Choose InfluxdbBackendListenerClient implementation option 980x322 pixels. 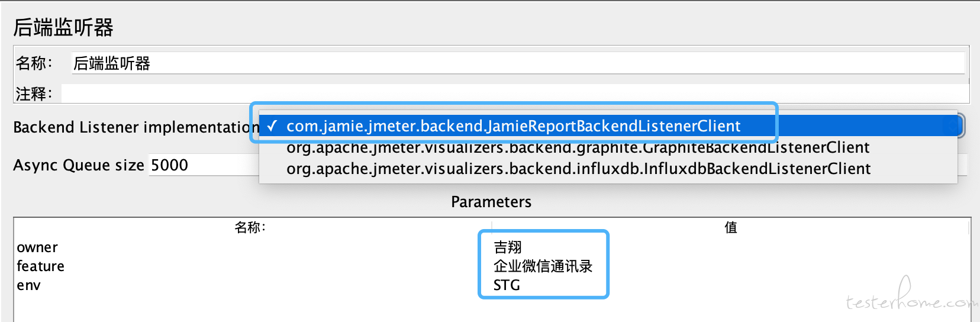578,169
